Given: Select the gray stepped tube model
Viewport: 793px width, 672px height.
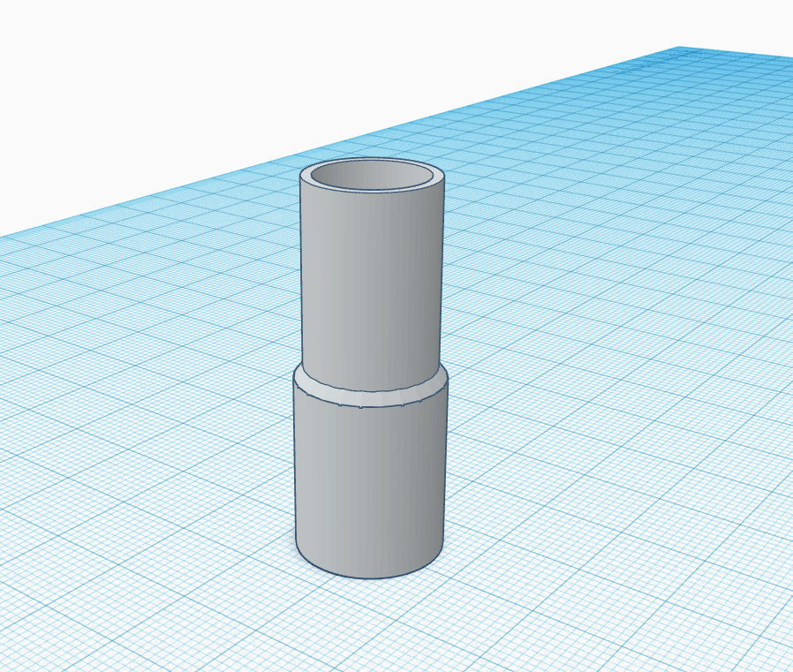Looking at the screenshot, I should click(x=371, y=369).
